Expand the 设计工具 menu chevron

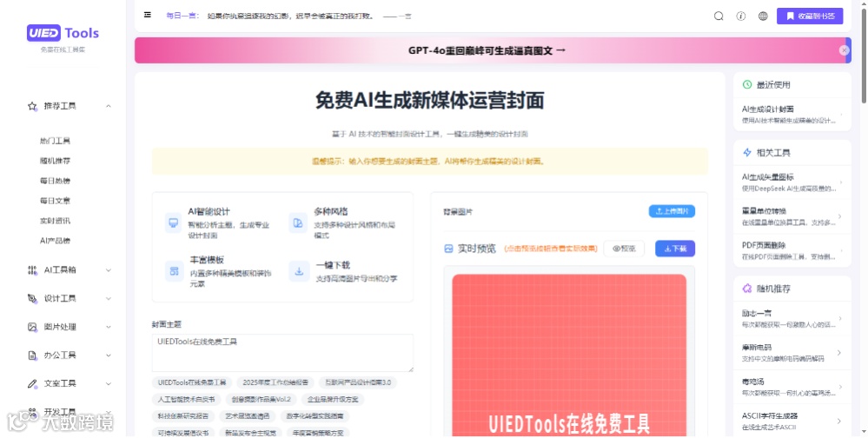point(109,298)
